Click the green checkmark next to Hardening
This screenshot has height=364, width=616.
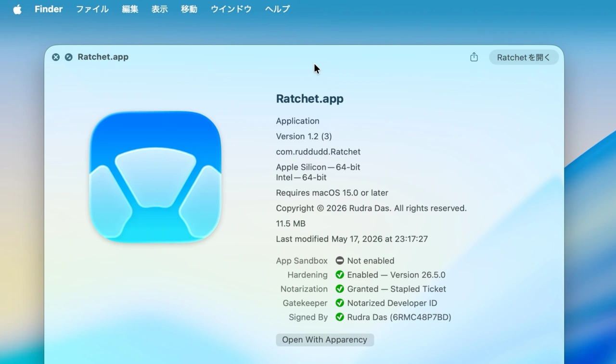340,275
